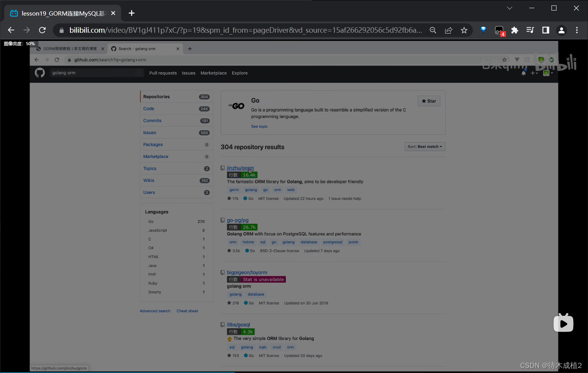
Task: Select the Code search filter
Action: [x=177, y=109]
